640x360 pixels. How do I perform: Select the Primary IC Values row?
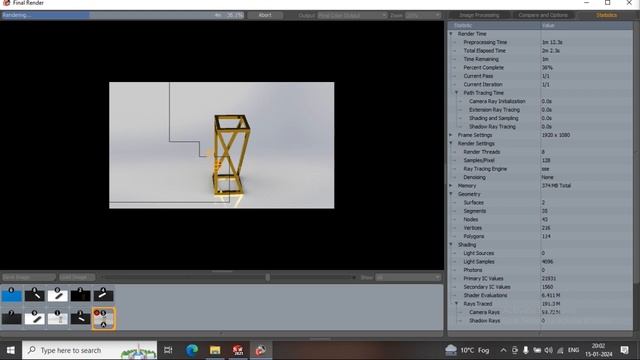click(x=540, y=278)
